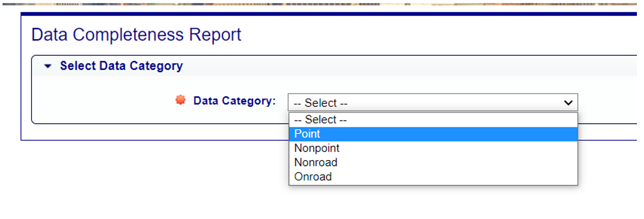This screenshot has height=219, width=644.
Task: Select the Onroad data category
Action: tap(433, 177)
